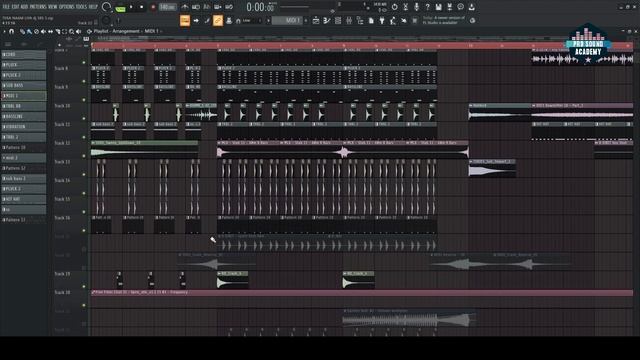Click the stamp icon in toolbar

click(229, 20)
